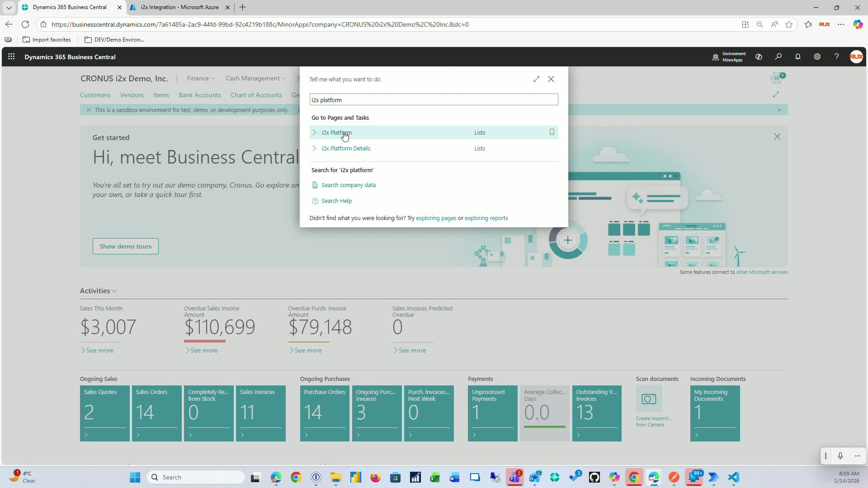Screen dimensions: 868x488
Task: Expand the sandbox notification bar chevron
Action: point(779,110)
